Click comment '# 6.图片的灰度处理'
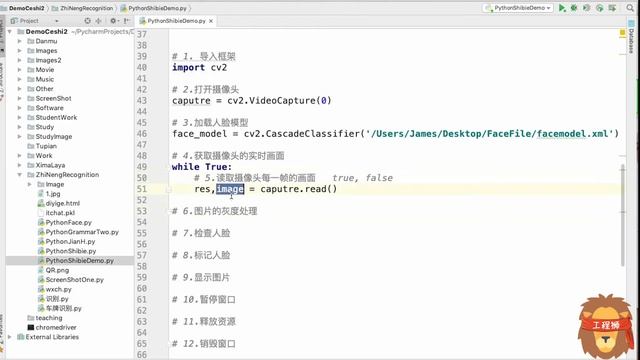The image size is (640, 360). click(x=215, y=211)
